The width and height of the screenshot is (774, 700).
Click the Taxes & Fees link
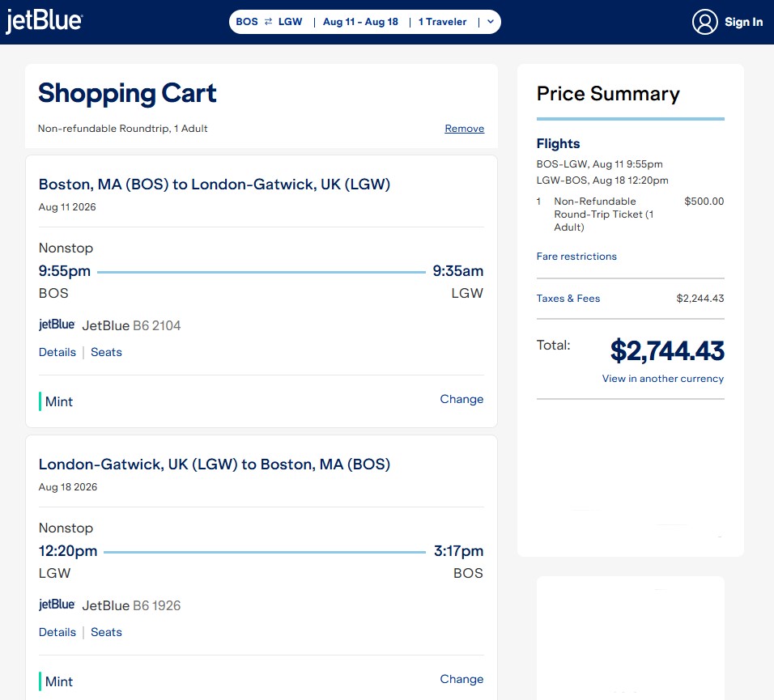pyautogui.click(x=568, y=299)
